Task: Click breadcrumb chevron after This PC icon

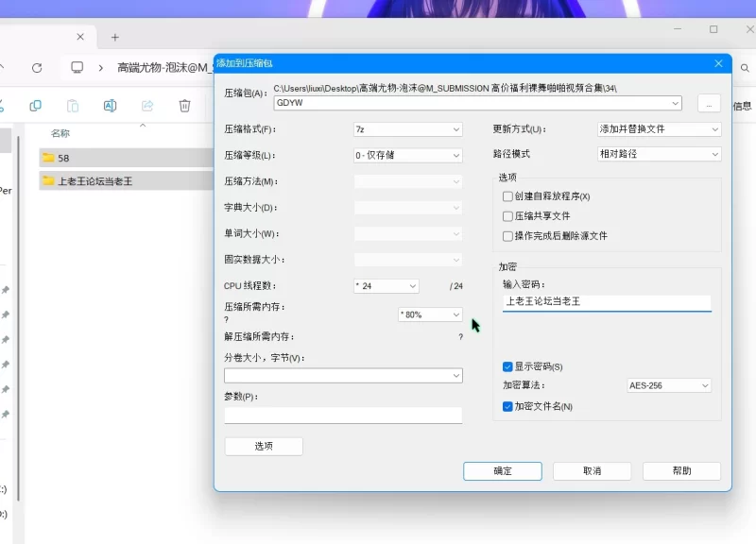Action: (101, 68)
